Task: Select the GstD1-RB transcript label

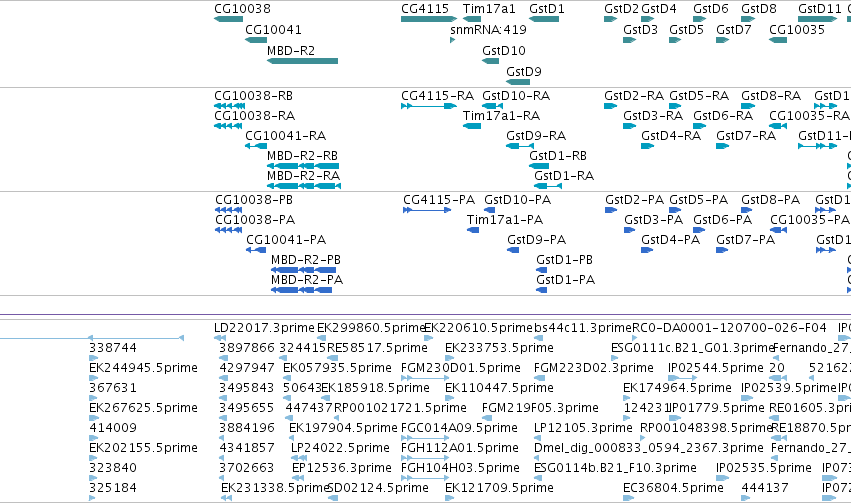Action: 558,156
